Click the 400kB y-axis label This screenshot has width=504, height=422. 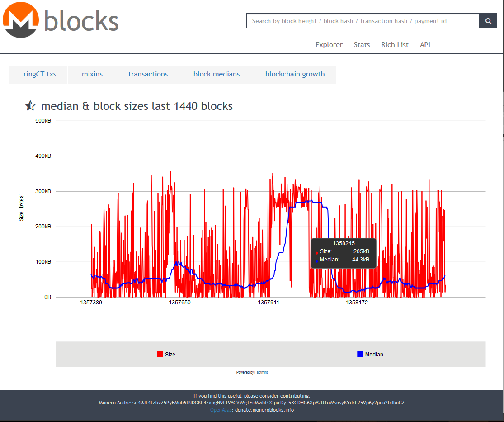tap(43, 156)
